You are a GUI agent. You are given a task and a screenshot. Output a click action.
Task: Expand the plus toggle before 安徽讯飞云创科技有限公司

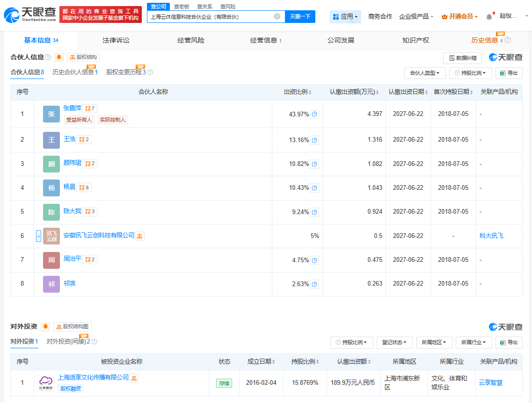coord(38,236)
